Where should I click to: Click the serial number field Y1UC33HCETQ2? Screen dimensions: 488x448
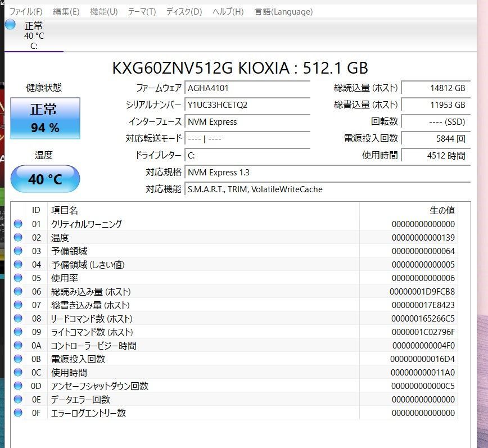[247, 105]
